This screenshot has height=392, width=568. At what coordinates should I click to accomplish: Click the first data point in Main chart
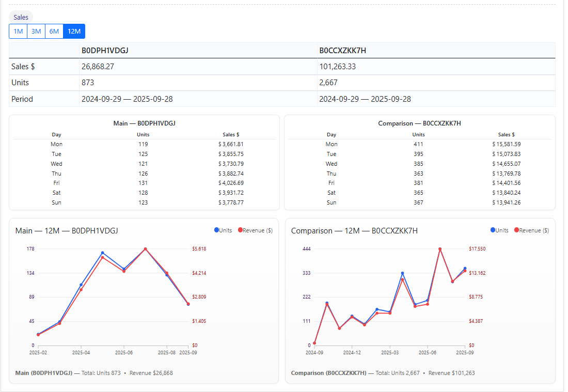pos(38,335)
